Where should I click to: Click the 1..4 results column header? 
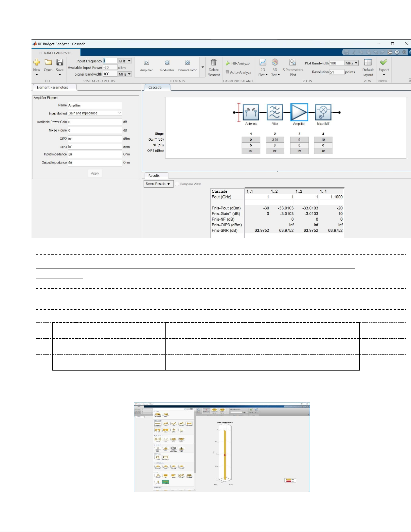[323, 191]
